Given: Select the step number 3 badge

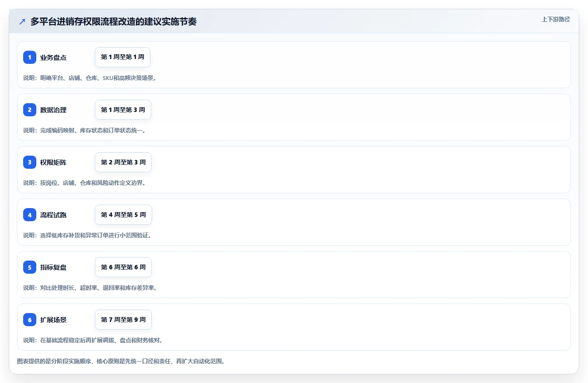Looking at the screenshot, I should tap(30, 162).
